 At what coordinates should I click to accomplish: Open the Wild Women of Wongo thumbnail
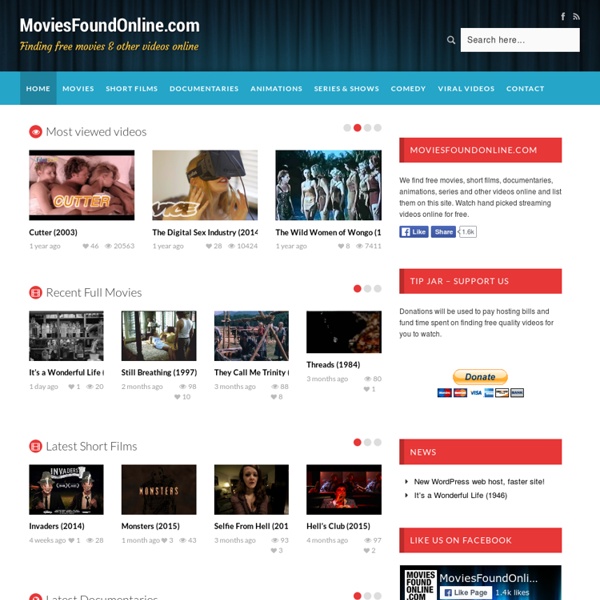[328, 185]
